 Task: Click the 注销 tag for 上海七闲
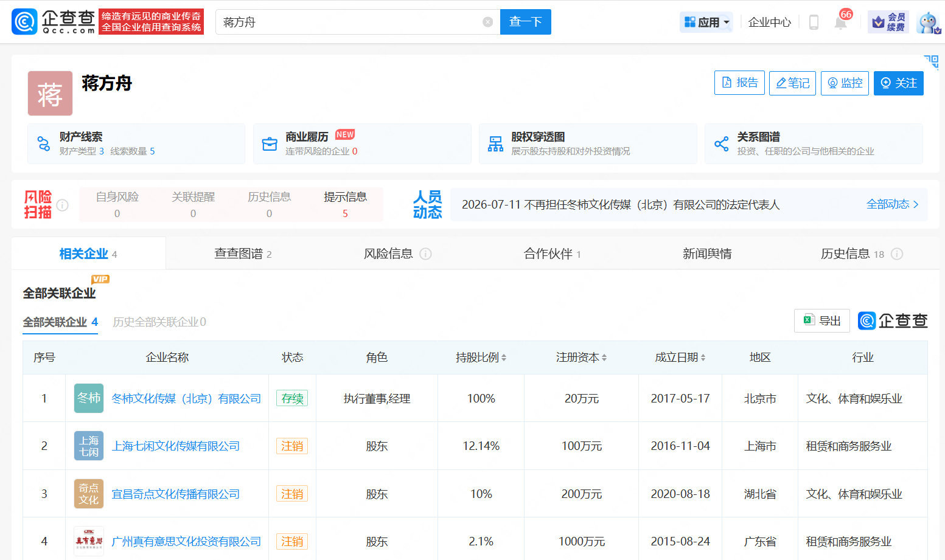(x=292, y=446)
